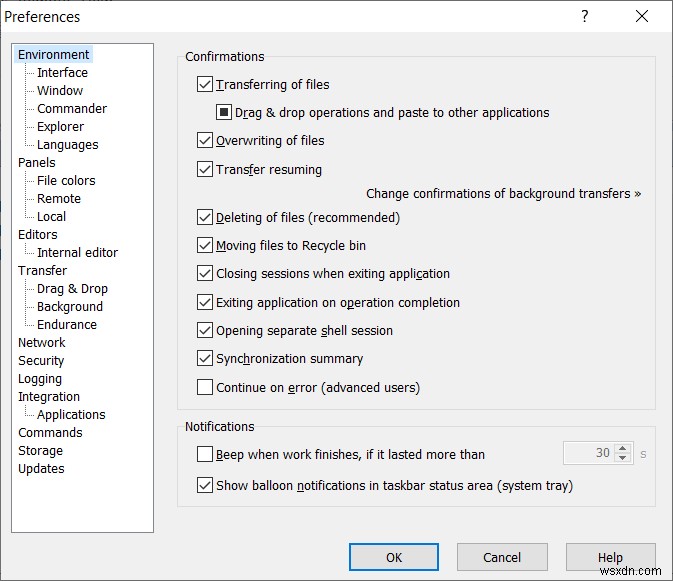Select Drag & Drop tree item

(73, 289)
